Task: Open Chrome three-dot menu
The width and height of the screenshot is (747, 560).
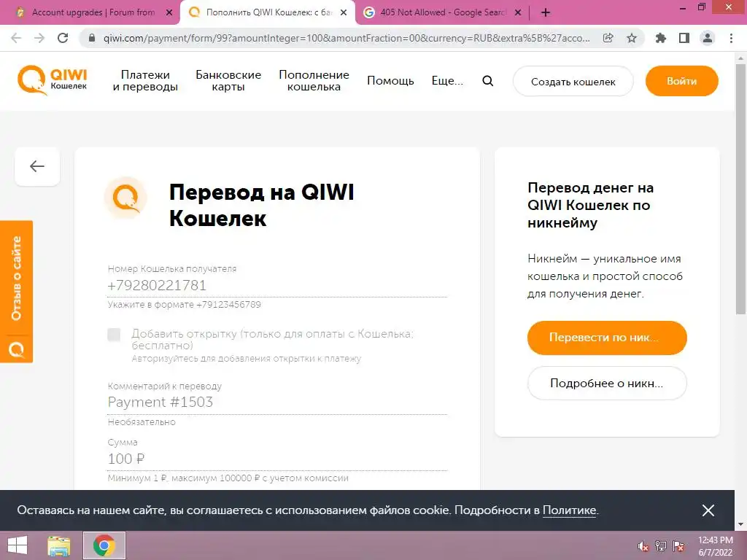Action: (731, 38)
